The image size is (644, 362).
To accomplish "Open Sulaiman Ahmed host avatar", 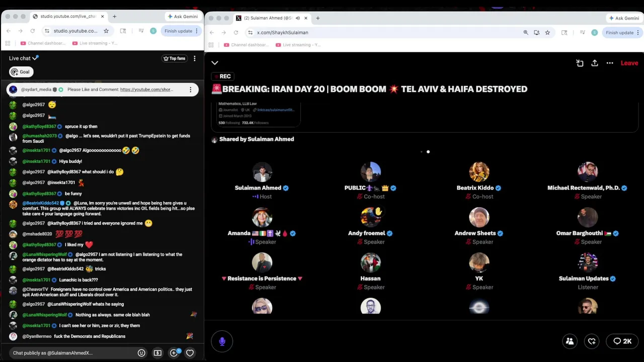I will pos(262,171).
